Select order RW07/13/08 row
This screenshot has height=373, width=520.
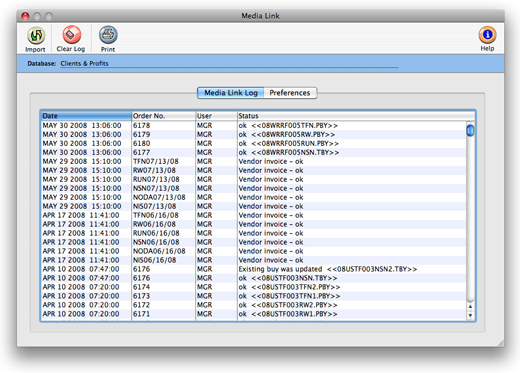pos(253,171)
